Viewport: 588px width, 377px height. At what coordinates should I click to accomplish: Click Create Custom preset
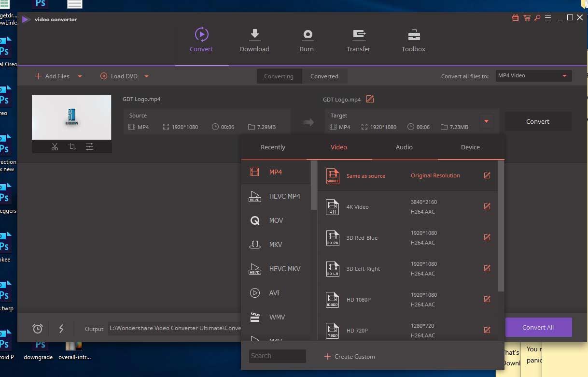coord(350,356)
